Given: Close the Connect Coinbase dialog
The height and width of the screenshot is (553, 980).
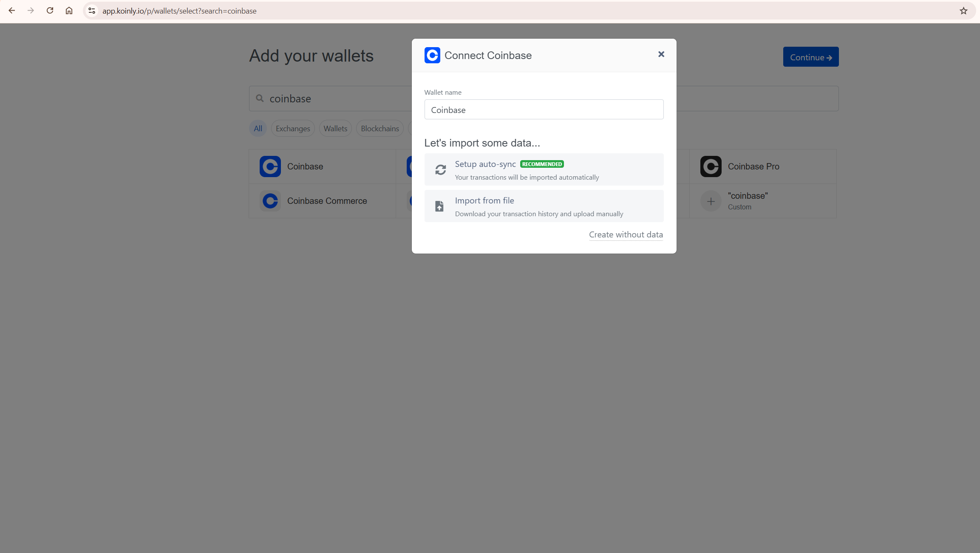Looking at the screenshot, I should point(661,54).
